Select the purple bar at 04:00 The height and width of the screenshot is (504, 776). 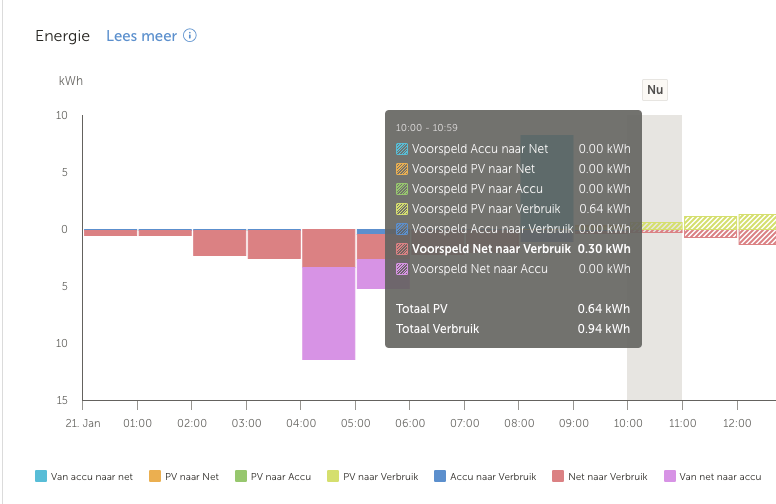328,313
